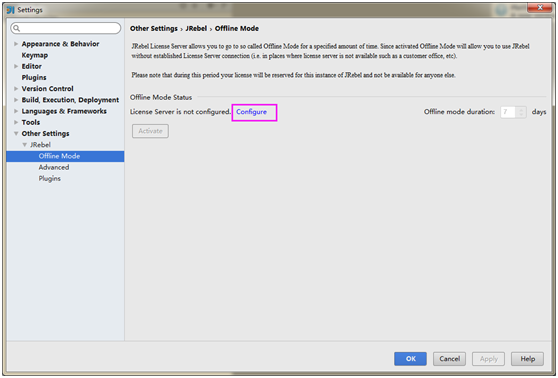Click the 'Offline mode duration:' label
The image size is (558, 378).
pyautogui.click(x=459, y=112)
